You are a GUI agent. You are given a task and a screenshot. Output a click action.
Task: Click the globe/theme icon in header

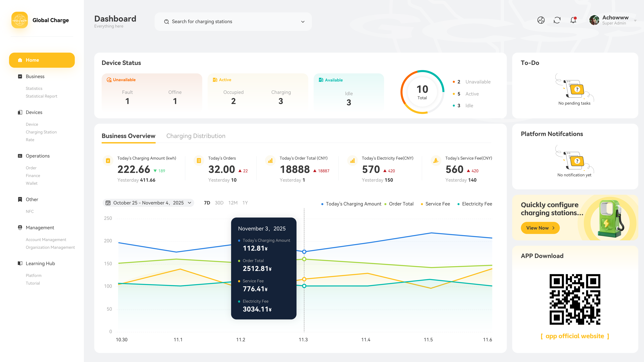pos(541,20)
